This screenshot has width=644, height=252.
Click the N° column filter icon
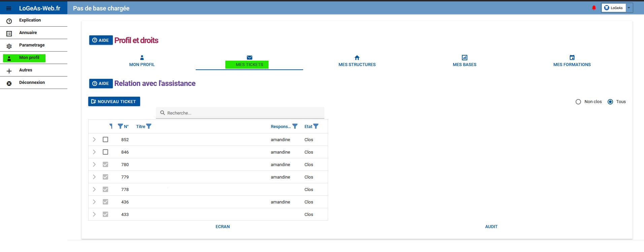click(x=120, y=126)
